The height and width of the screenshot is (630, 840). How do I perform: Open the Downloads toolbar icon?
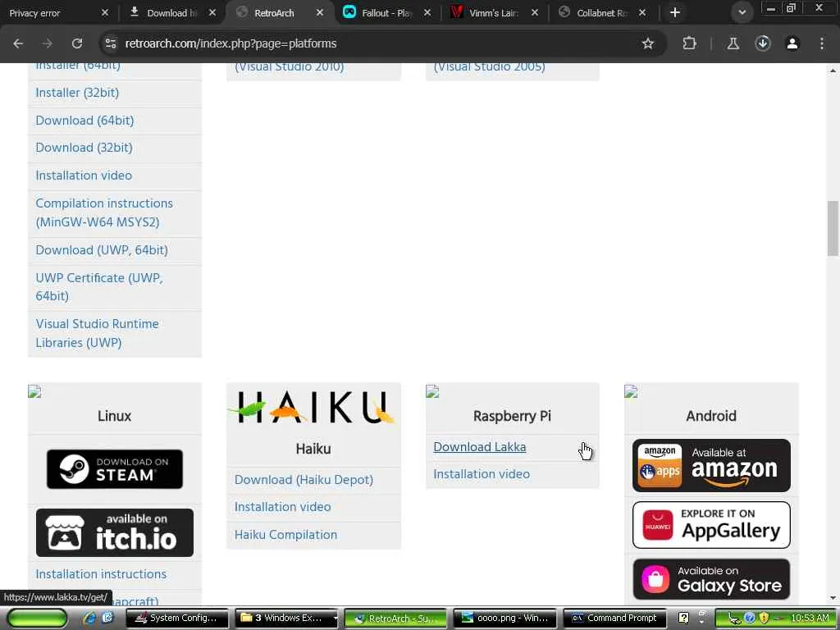(763, 43)
